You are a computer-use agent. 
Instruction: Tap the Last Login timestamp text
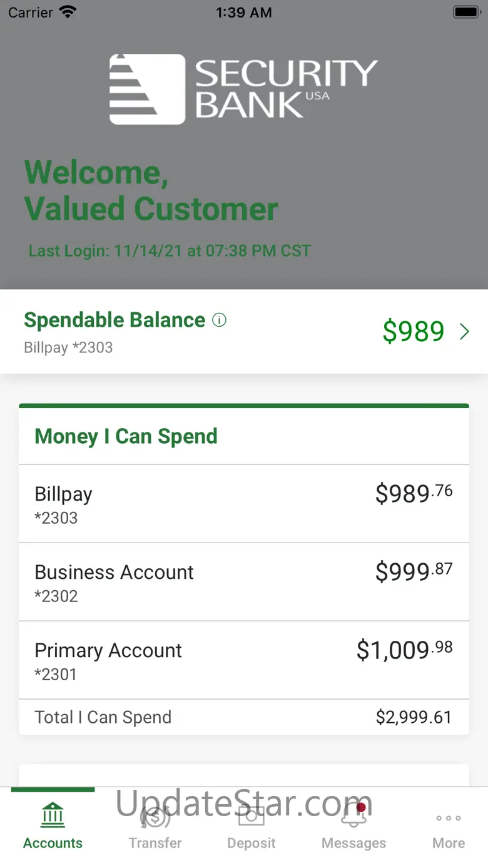click(x=170, y=251)
